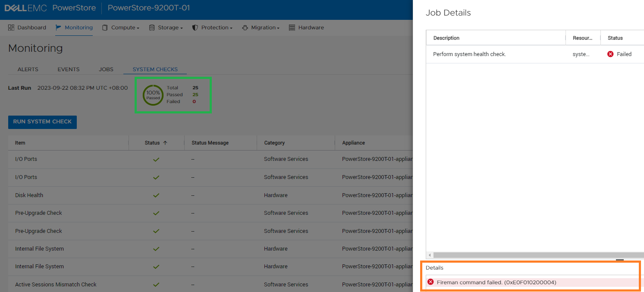
Task: Click the Fireman command failed error icon
Action: pos(430,282)
